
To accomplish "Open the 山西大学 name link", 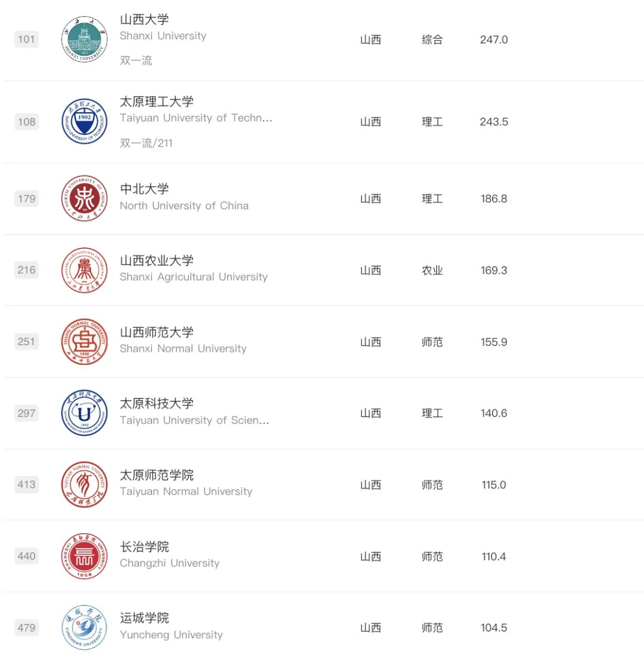I will 144,19.
